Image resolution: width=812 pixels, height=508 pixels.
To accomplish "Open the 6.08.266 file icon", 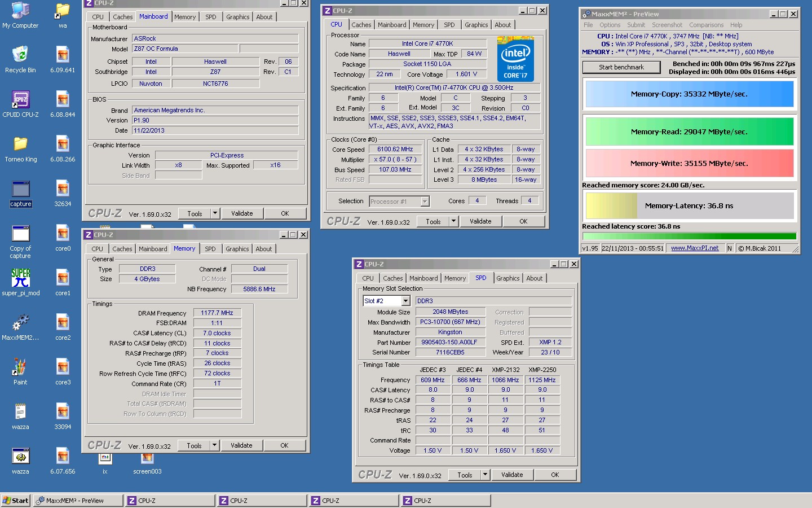I will [63, 148].
